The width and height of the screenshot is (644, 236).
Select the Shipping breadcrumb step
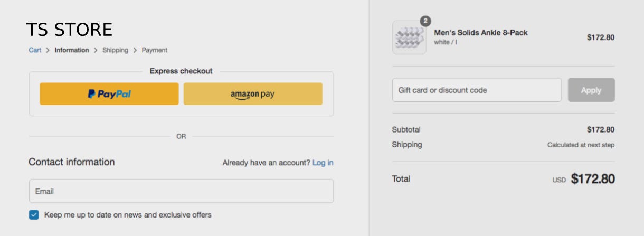pyautogui.click(x=115, y=50)
